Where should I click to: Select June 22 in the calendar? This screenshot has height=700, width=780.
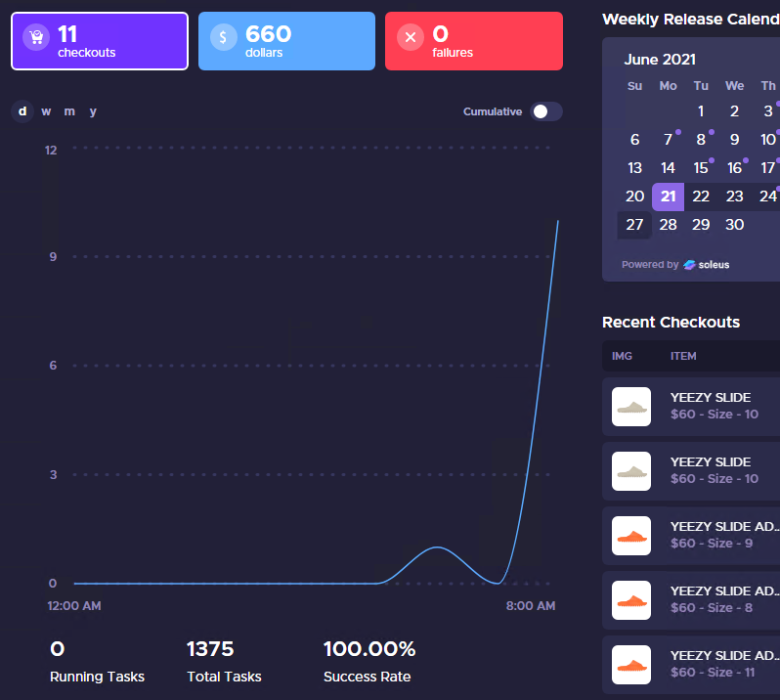(701, 197)
